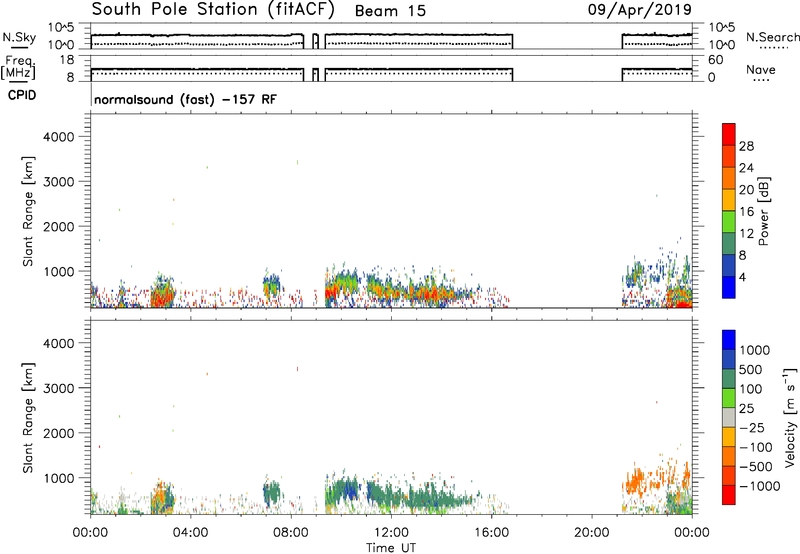
Task: Click the "20:00" time tick label
Action: coord(592,533)
